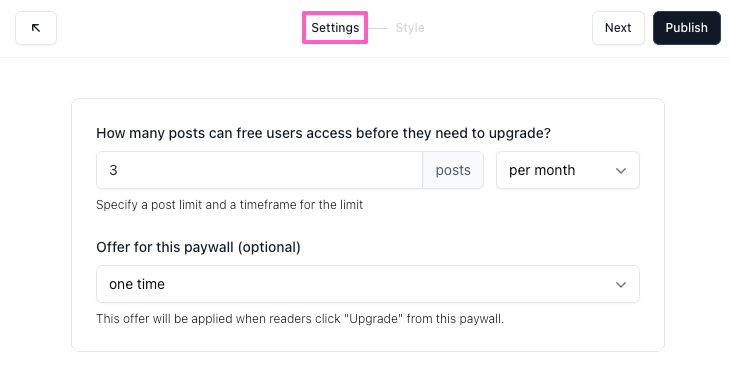
Task: Open the Style step tab
Action: [x=410, y=28]
